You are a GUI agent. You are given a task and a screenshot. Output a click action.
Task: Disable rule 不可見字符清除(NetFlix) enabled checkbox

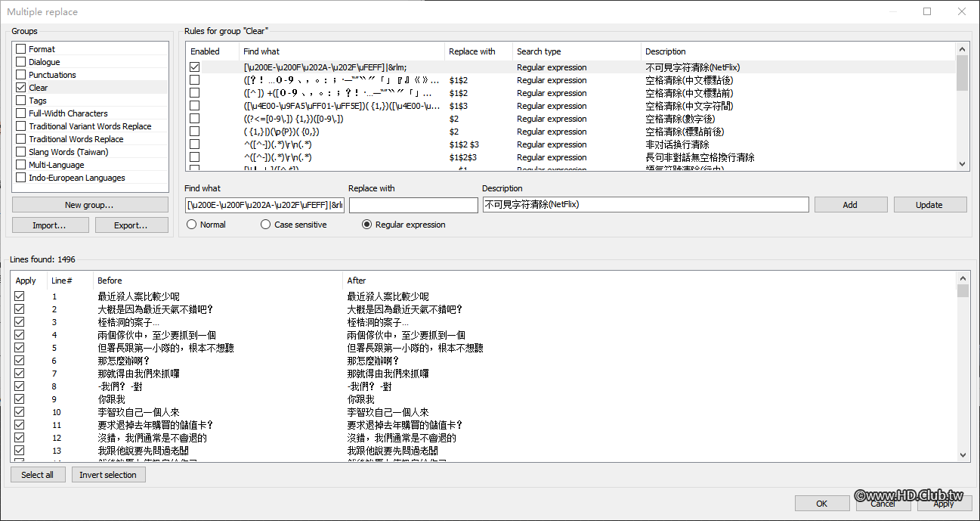[195, 67]
